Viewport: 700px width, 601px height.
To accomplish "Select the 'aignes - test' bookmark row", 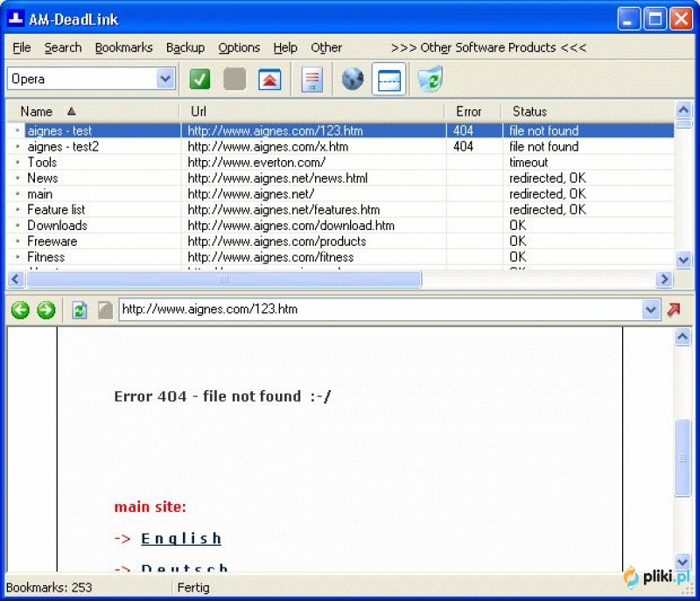I will coord(340,130).
